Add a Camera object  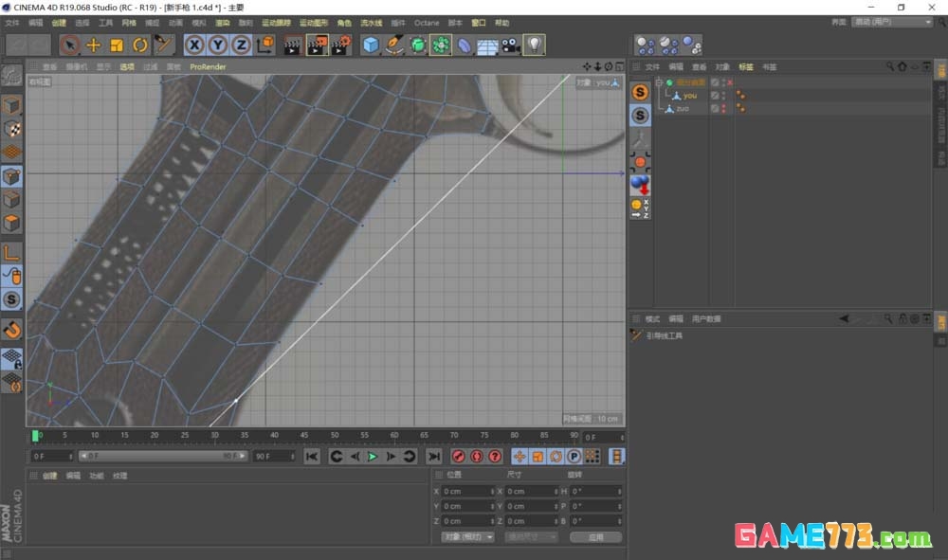click(x=508, y=45)
